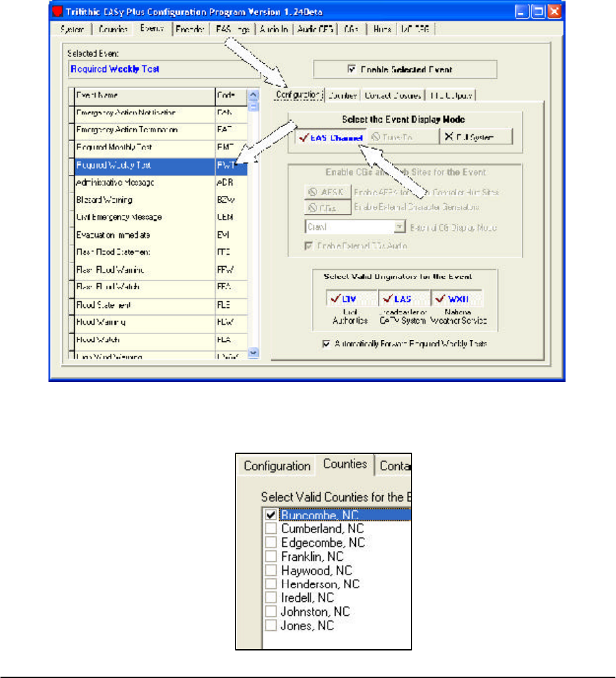Open the Counties main tab beside System
Viewport: 616px width, 678px height.
[113, 29]
